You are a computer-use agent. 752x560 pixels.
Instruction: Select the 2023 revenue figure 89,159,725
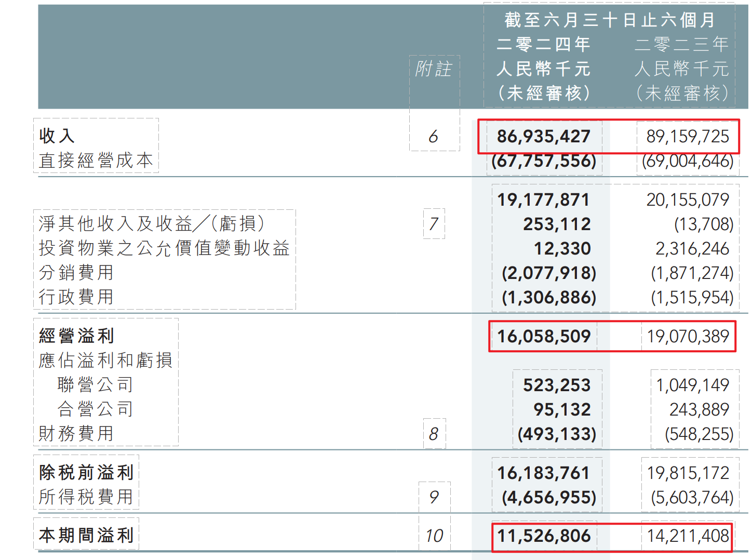pos(687,137)
